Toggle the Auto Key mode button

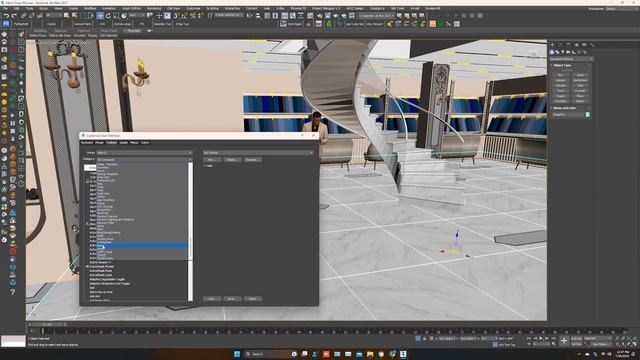click(x=576, y=338)
